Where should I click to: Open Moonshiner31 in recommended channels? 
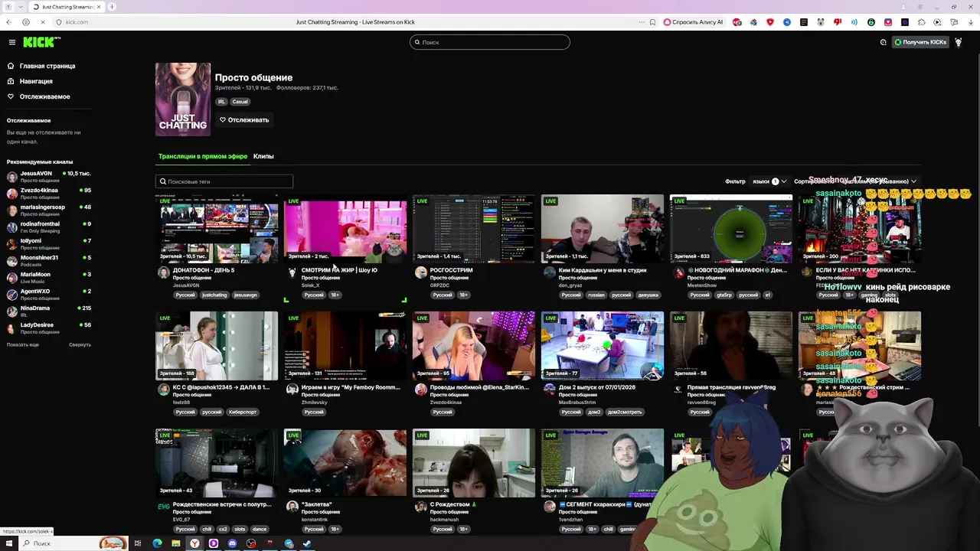[x=49, y=261]
